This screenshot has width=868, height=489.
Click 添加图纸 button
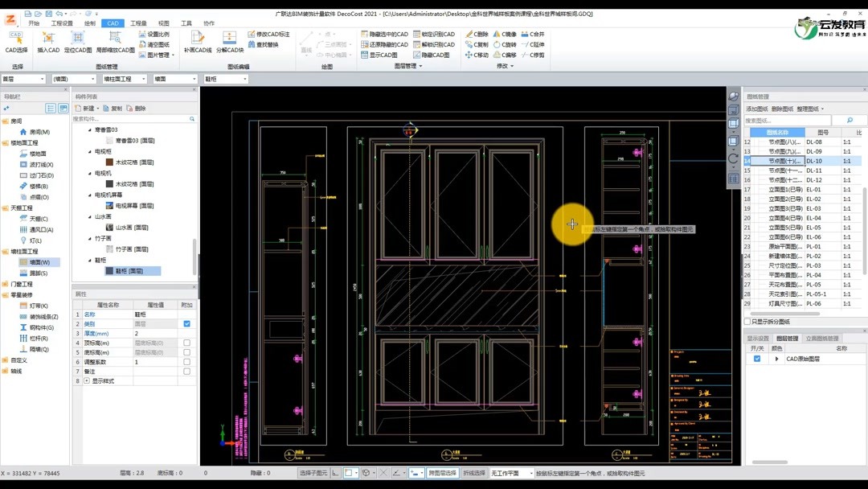click(756, 109)
